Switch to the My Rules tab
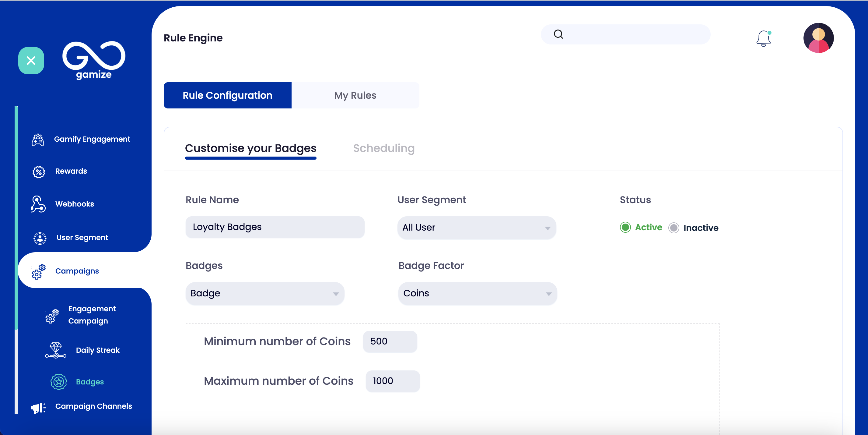The height and width of the screenshot is (435, 868). pos(355,95)
